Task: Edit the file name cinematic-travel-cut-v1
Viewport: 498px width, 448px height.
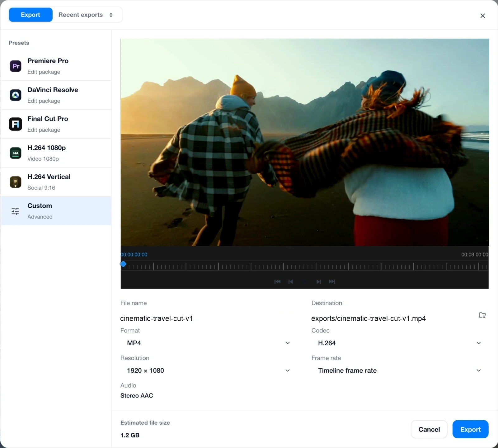Action: coord(209,318)
